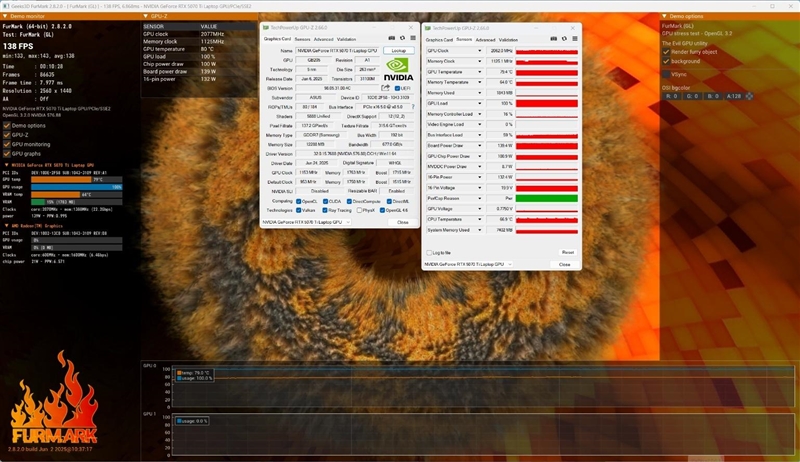Uncheck the GPU monitoring checkbox
The height and width of the screenshot is (462, 800).
(x=7, y=144)
